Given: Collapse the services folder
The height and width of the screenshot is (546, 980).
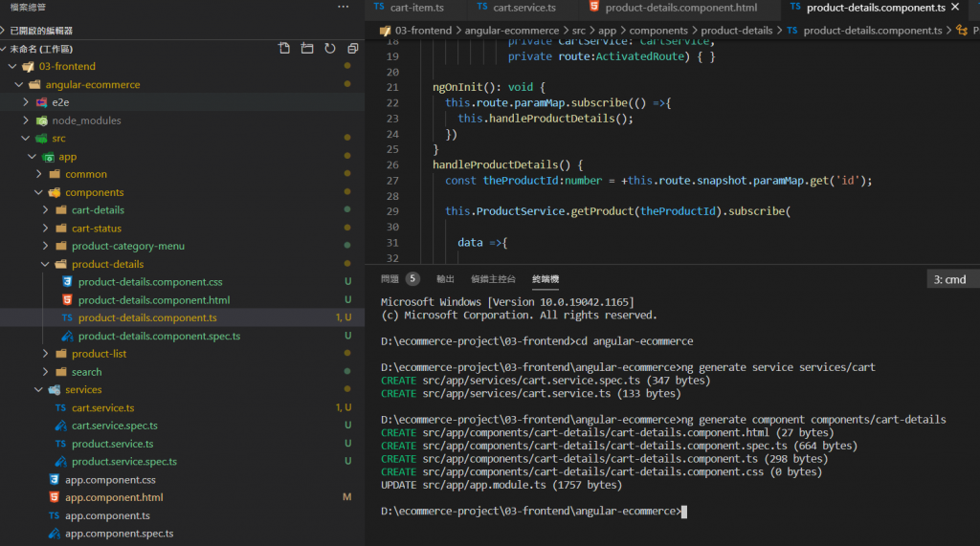Looking at the screenshot, I should coord(82,389).
